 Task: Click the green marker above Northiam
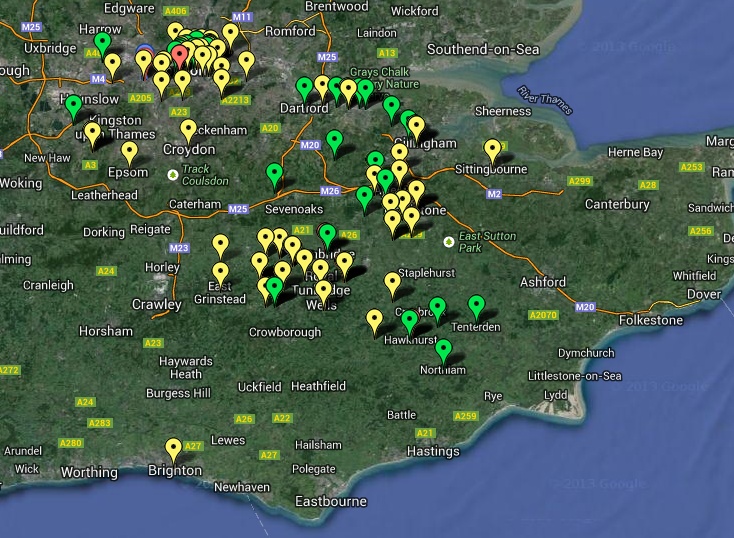click(444, 350)
